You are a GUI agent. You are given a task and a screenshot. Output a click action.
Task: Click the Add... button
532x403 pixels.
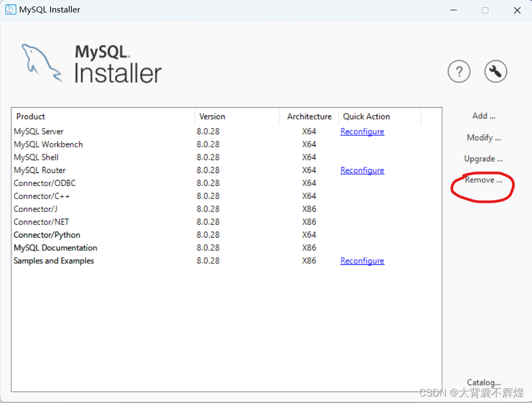click(x=484, y=116)
